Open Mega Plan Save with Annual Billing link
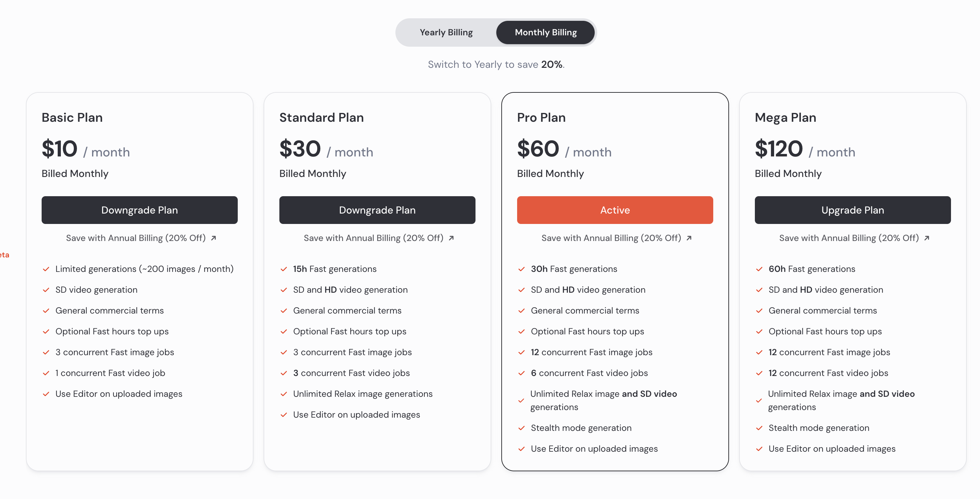This screenshot has height=499, width=980. pos(849,238)
